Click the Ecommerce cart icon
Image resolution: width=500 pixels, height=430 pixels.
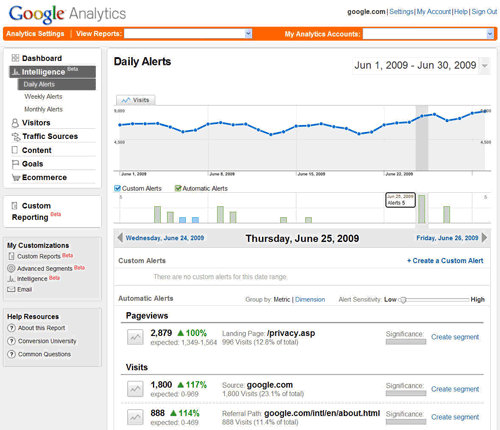(x=16, y=178)
